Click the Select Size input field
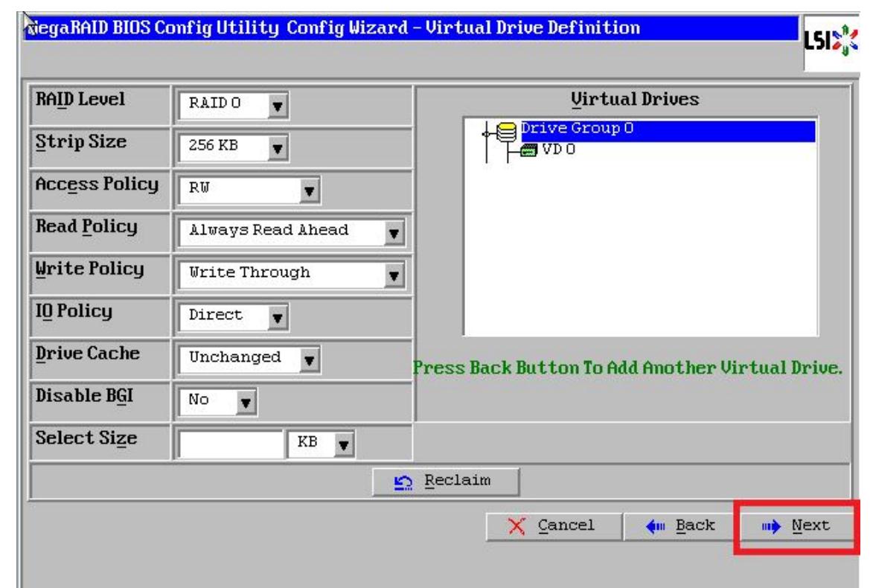The image size is (873, 588). point(231,444)
